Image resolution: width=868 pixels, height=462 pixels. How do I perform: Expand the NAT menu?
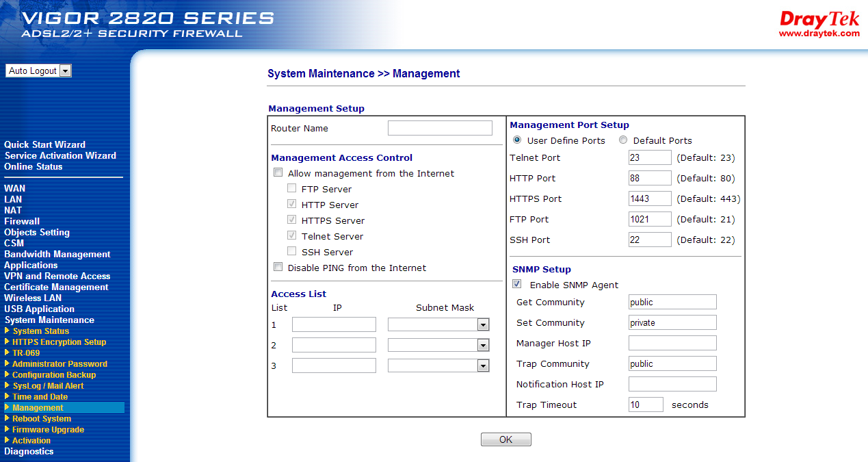pos(13,210)
